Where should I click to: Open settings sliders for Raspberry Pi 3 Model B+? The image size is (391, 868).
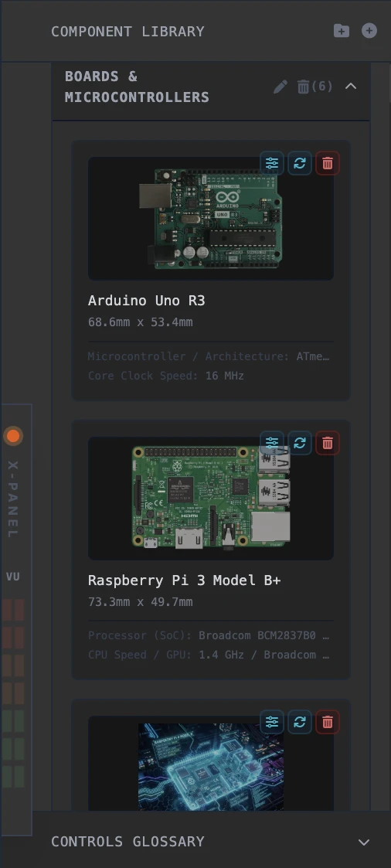point(271,443)
